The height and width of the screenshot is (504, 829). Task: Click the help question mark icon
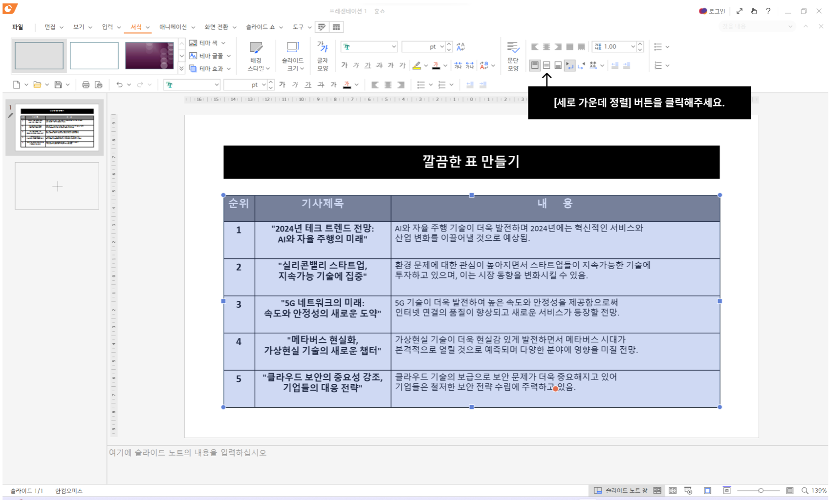coord(768,11)
